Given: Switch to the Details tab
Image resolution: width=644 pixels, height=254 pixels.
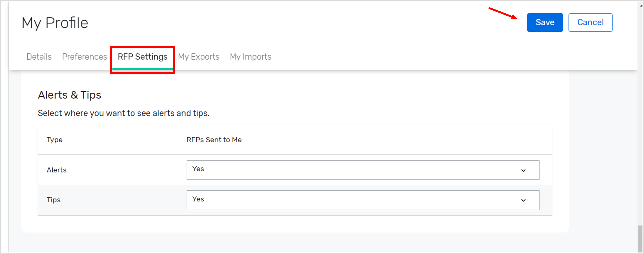Looking at the screenshot, I should (x=39, y=57).
